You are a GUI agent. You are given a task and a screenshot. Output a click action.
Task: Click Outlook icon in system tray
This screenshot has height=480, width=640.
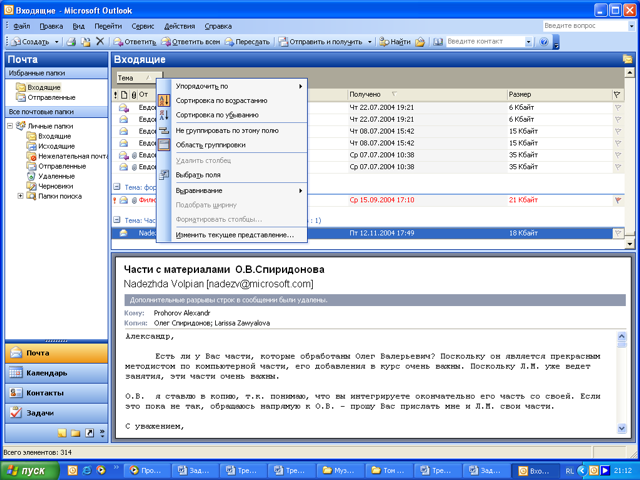click(594, 471)
